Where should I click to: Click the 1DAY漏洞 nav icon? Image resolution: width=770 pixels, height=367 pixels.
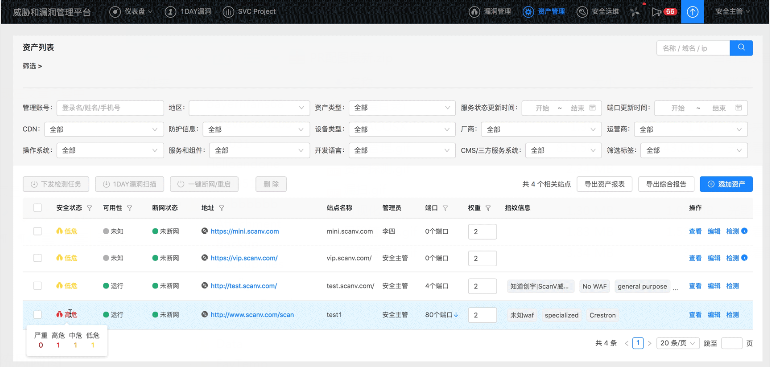[x=170, y=11]
